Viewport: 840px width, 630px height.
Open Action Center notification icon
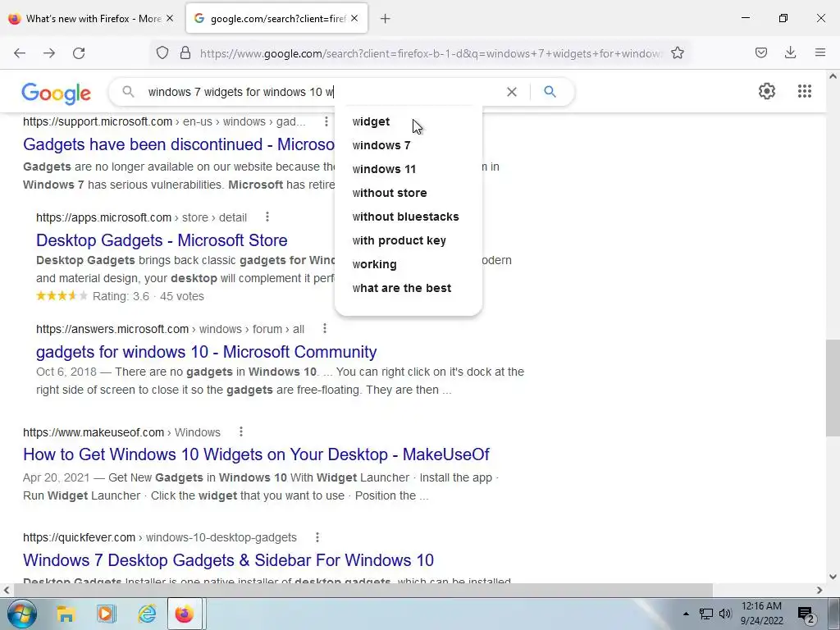click(x=806, y=614)
